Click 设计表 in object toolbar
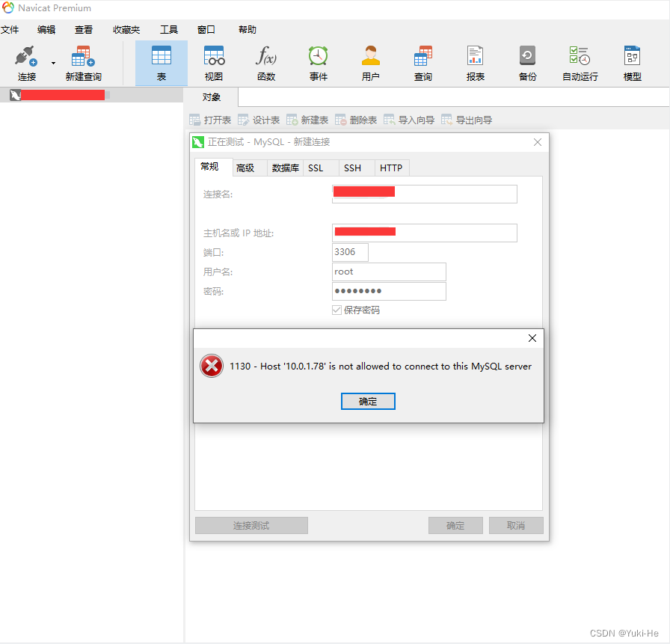The height and width of the screenshot is (644, 670). point(259,120)
